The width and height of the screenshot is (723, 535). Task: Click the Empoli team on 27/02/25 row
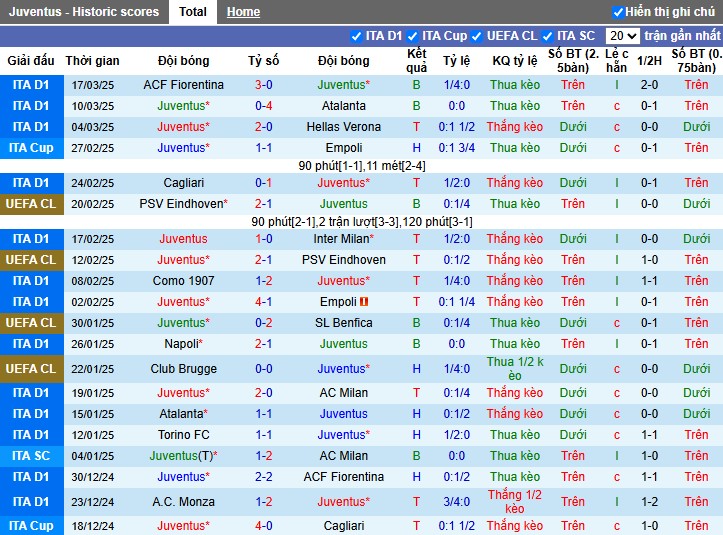344,148
